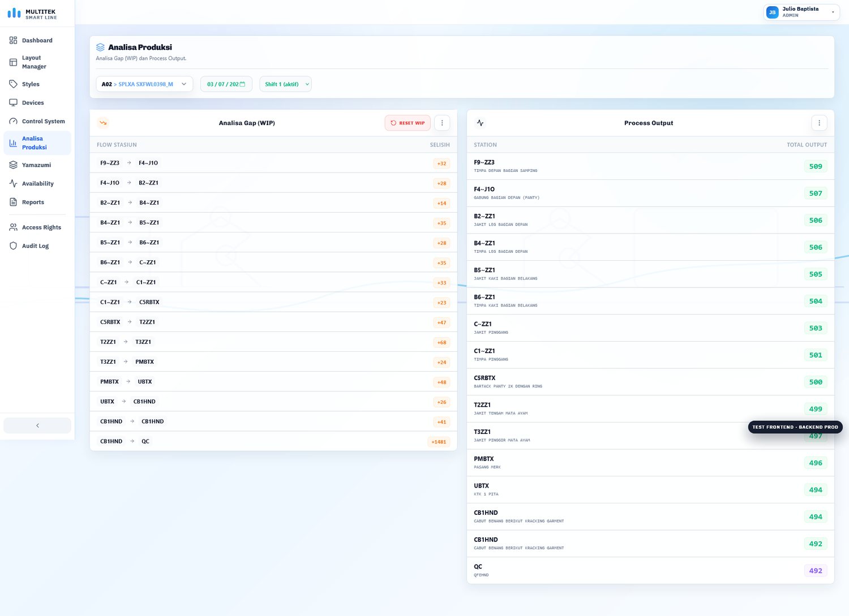Click the Access Rights users icon

pos(13,227)
